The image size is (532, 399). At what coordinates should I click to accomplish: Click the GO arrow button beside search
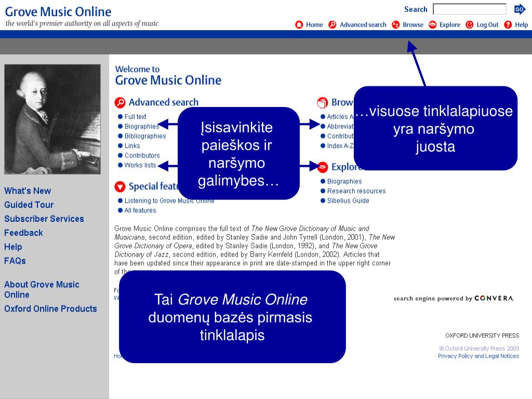(520, 9)
